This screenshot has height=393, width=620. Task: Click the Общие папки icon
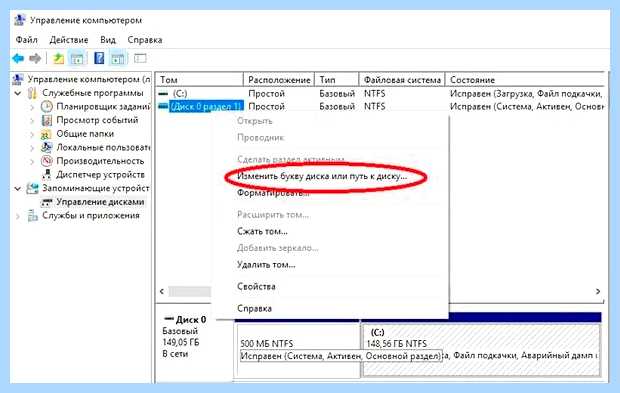[x=46, y=134]
